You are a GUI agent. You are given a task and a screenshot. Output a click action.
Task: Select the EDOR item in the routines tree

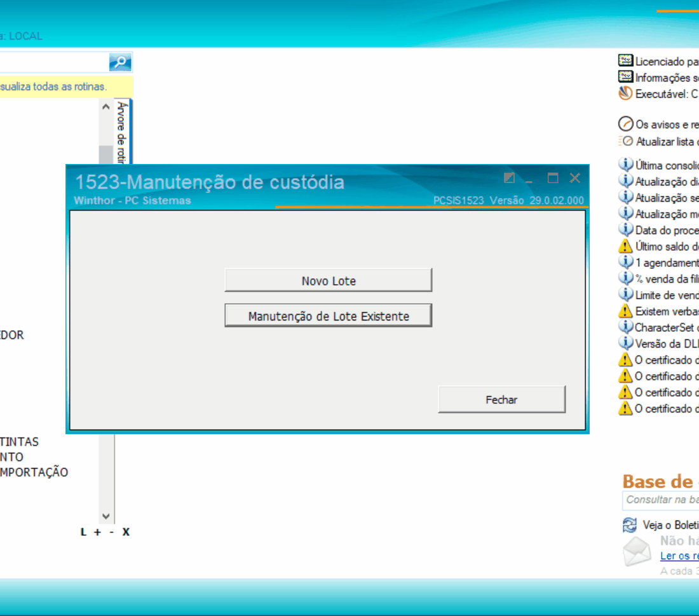point(12,335)
